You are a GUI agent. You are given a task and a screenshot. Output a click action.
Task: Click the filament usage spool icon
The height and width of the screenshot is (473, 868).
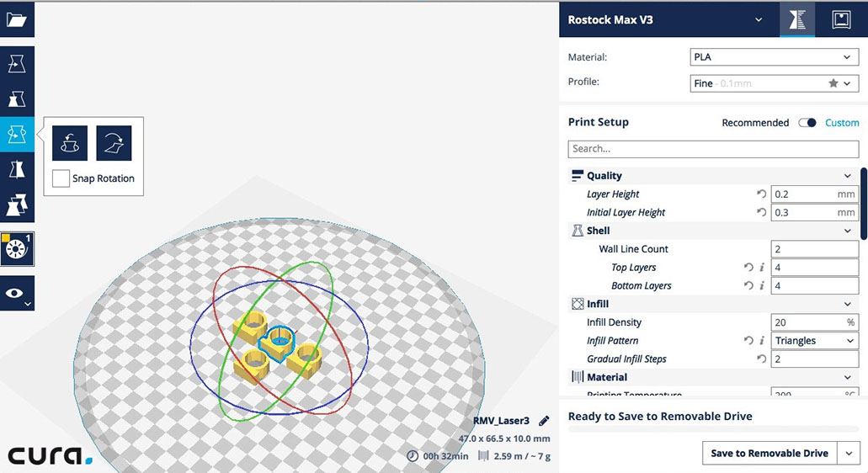pyautogui.click(x=483, y=456)
